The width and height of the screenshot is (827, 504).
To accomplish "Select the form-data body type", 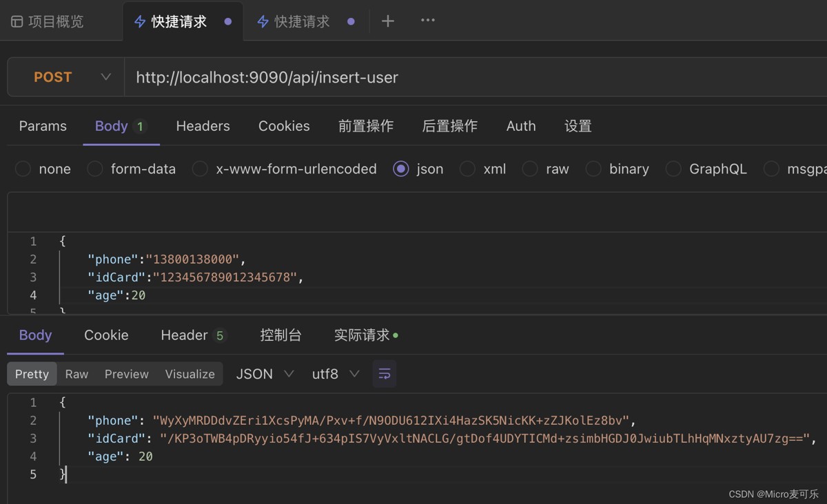I will point(95,169).
